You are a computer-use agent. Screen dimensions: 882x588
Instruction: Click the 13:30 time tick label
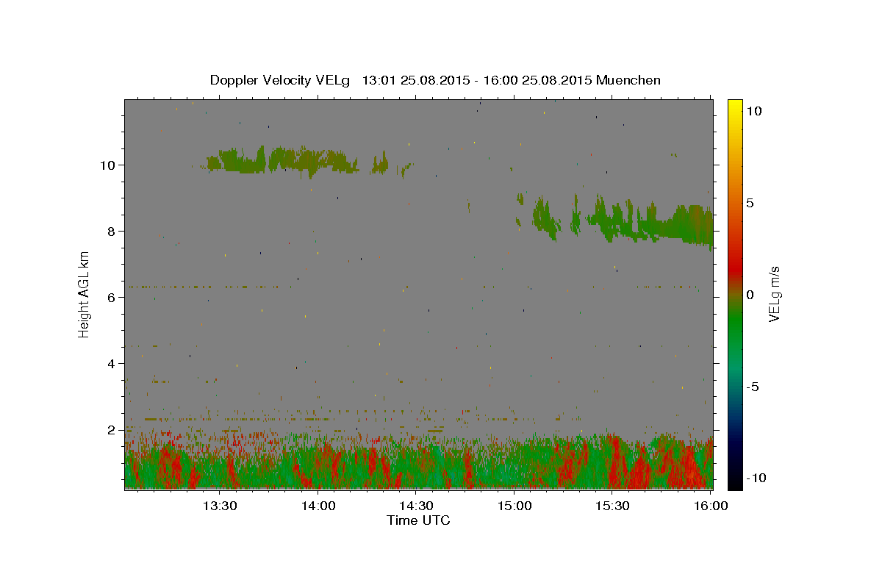(x=220, y=506)
